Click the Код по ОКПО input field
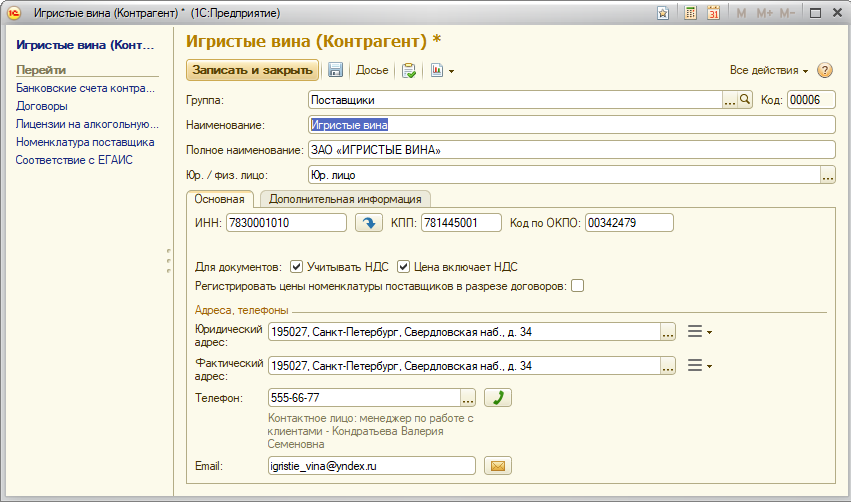Image resolution: width=851 pixels, height=502 pixels. coord(629,223)
